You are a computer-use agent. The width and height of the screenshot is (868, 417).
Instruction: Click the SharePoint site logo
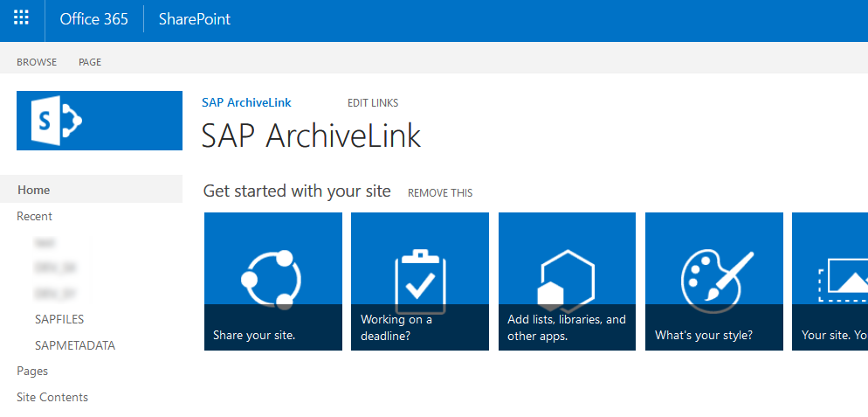(x=100, y=121)
